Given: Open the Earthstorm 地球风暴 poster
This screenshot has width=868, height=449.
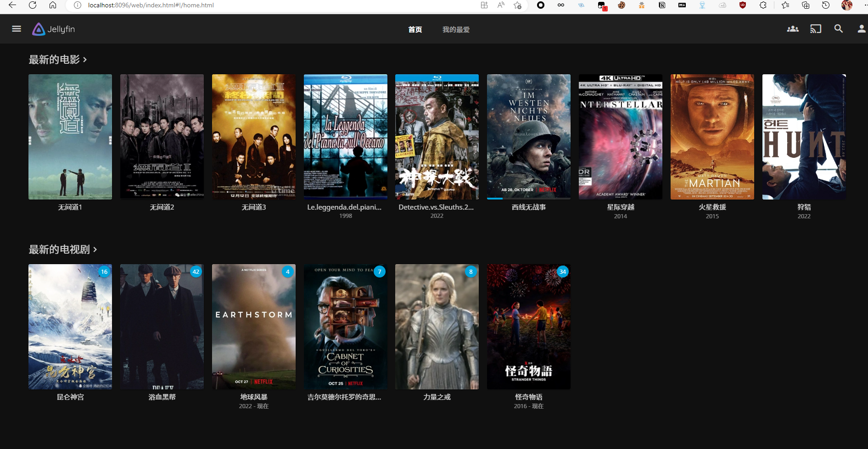Looking at the screenshot, I should tap(254, 327).
